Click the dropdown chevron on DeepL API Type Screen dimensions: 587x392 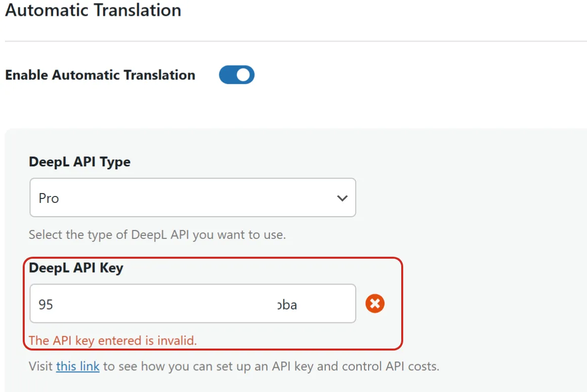coord(342,197)
